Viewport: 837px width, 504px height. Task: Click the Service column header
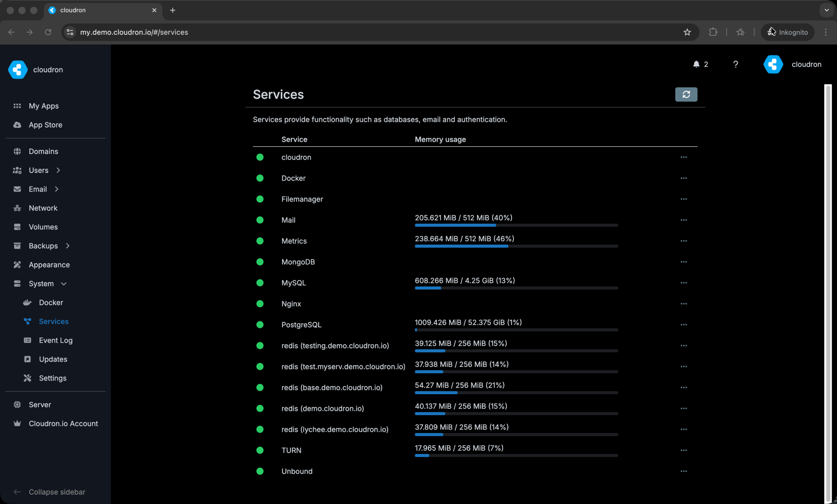[x=294, y=139]
